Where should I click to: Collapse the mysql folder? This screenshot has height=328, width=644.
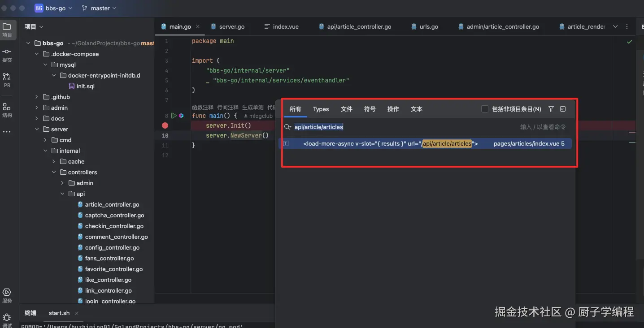point(45,65)
